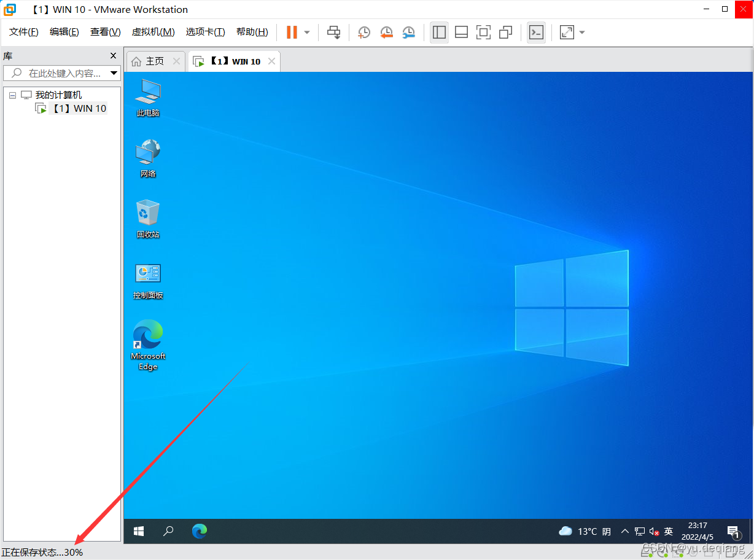The width and height of the screenshot is (754, 560).
Task: Revert to snapshot using clock-arrow icon
Action: (x=386, y=32)
